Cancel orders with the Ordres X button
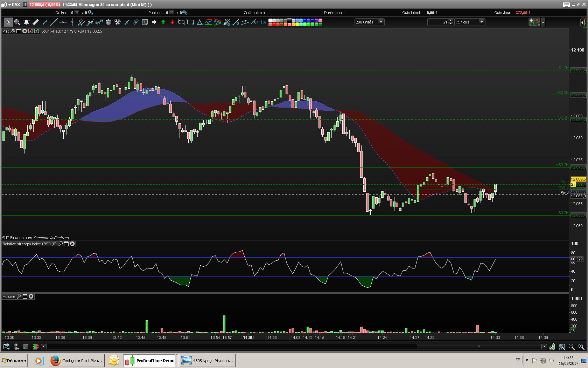The image size is (588, 368). pos(77,13)
